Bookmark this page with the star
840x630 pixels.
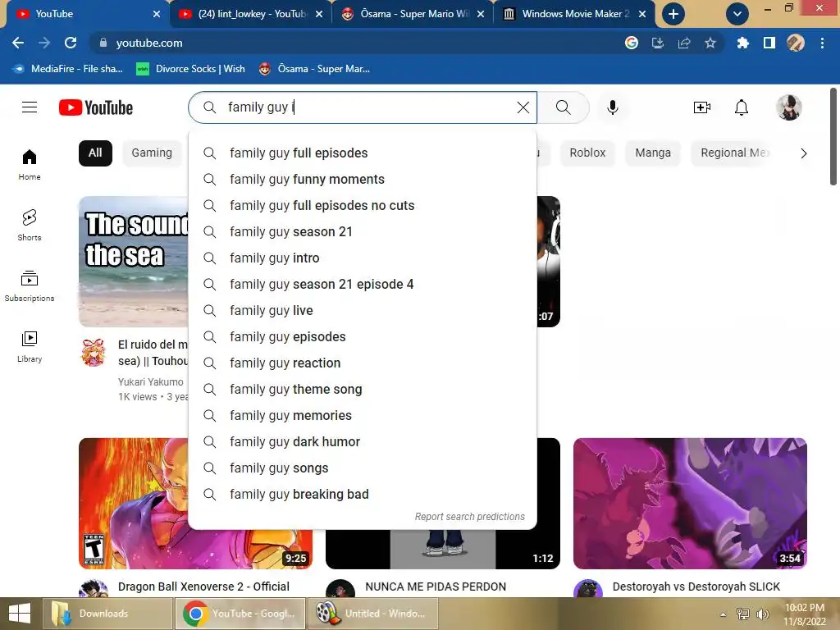coord(710,43)
